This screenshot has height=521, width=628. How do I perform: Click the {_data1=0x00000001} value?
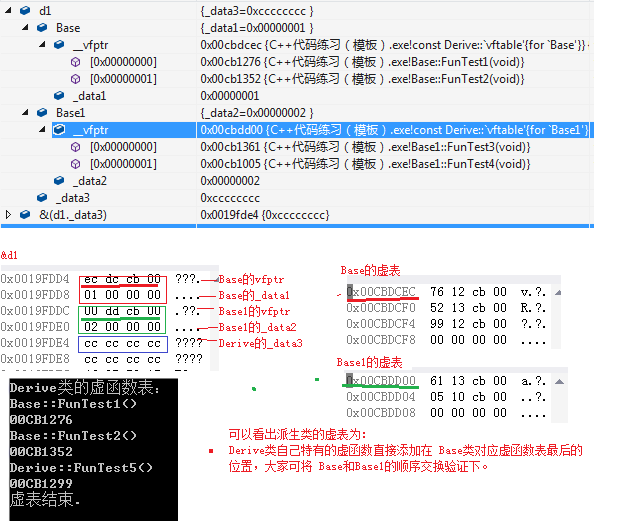[257, 28]
